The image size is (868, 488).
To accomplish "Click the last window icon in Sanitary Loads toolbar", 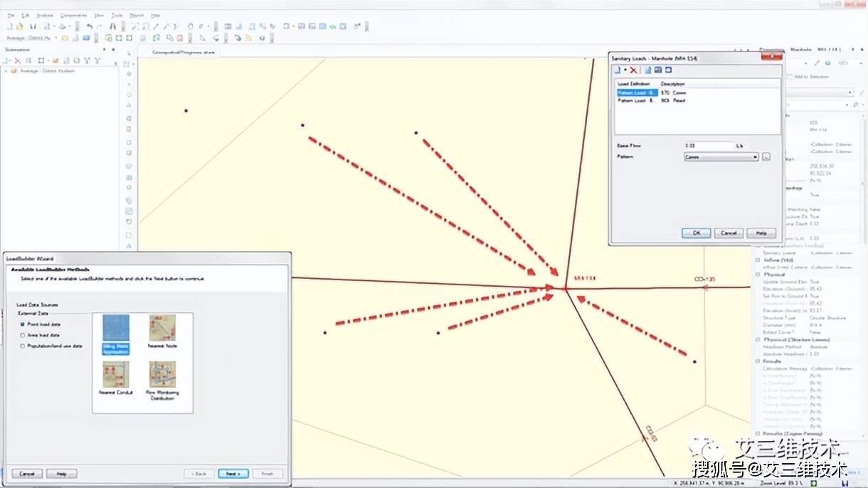I will click(668, 70).
